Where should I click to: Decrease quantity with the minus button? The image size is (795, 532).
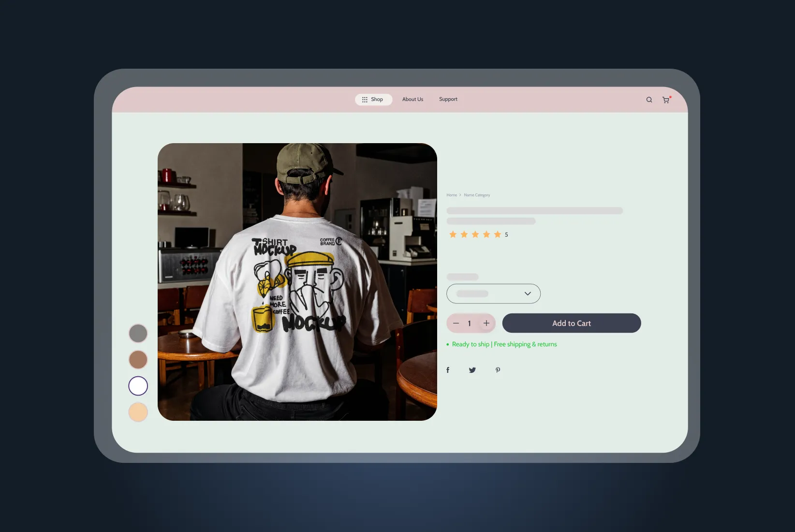456,323
